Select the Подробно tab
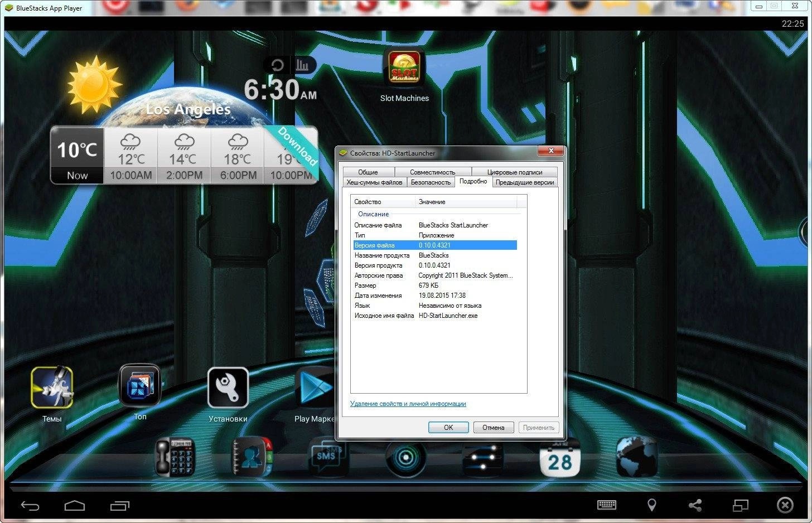Screen dimensions: 812x523 pyautogui.click(x=473, y=181)
